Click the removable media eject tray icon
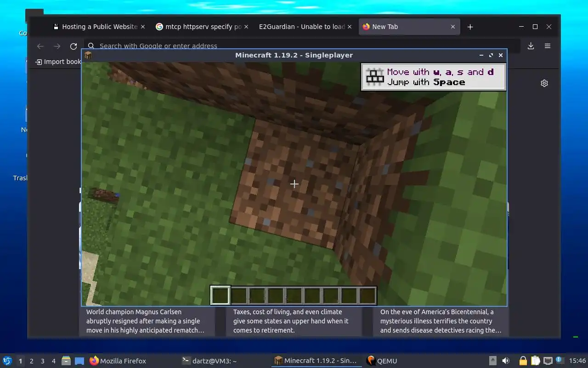The height and width of the screenshot is (368, 588). pos(492,361)
